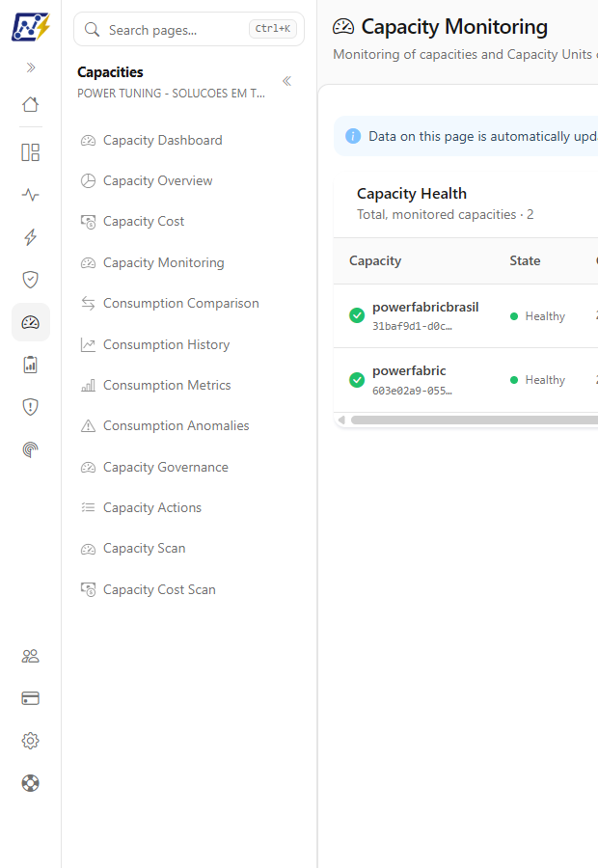Select the powerfabricbrasil capacity name
598x868 pixels.
[425, 308]
